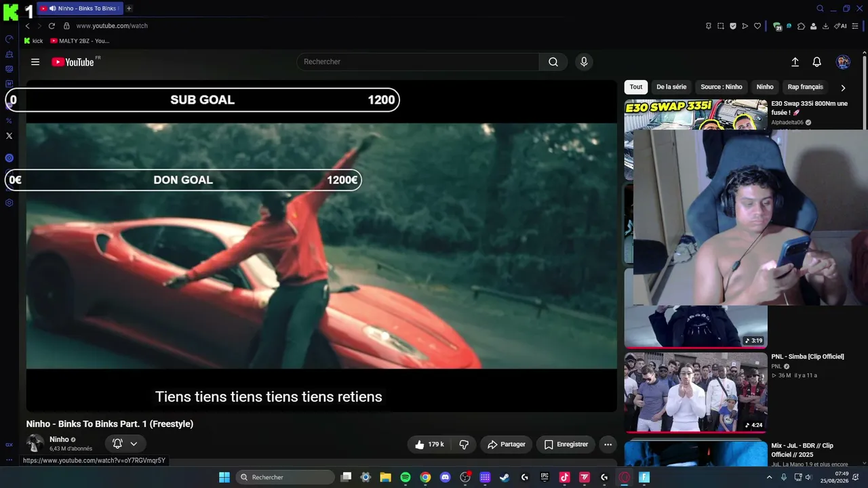Open the browser easy setup menu
The image size is (868, 488).
(x=855, y=26)
